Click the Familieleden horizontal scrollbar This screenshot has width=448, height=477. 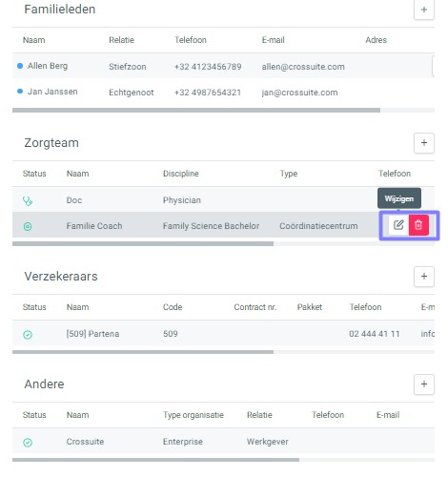pos(196,111)
